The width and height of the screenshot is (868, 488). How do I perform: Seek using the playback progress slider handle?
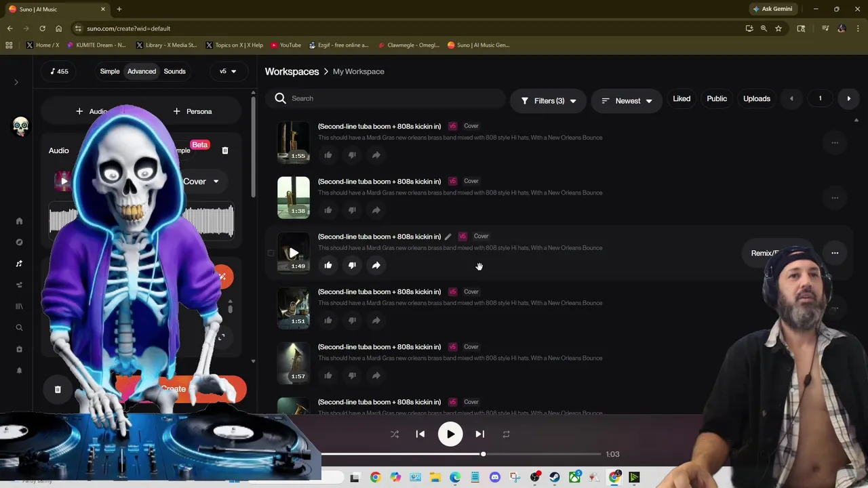coord(483,454)
